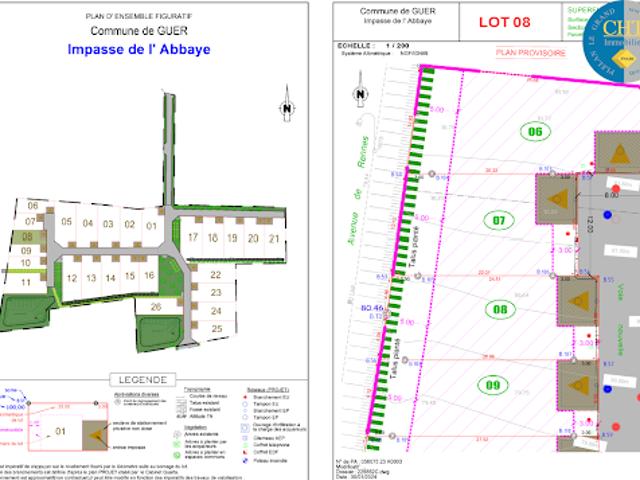Select the yellow parking triangle beside lot 09
The image size is (640, 480).
pos(579,384)
